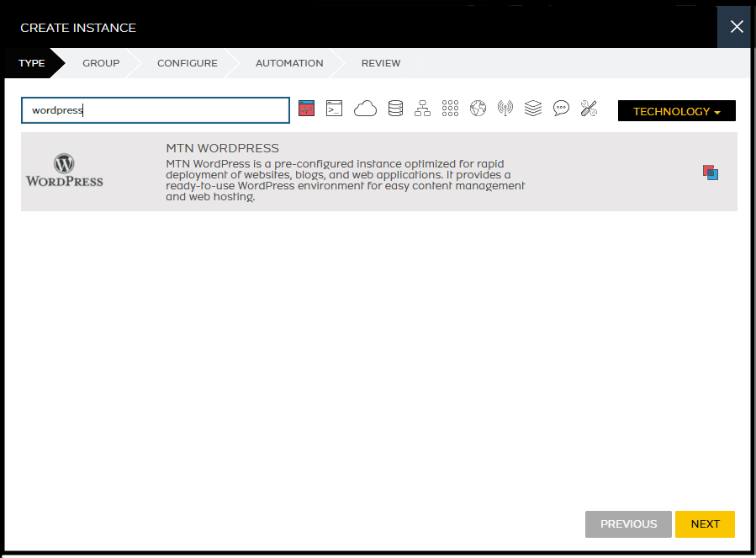
Task: Go to the Automation step tab
Action: 289,63
